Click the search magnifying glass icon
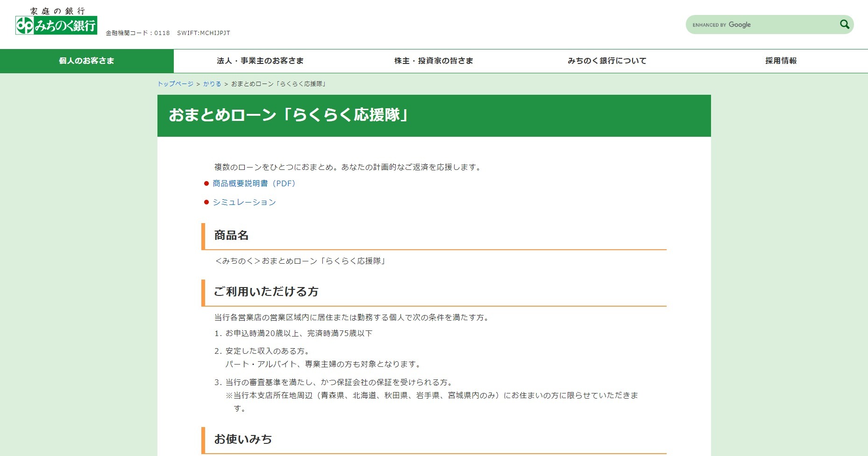 pos(845,24)
